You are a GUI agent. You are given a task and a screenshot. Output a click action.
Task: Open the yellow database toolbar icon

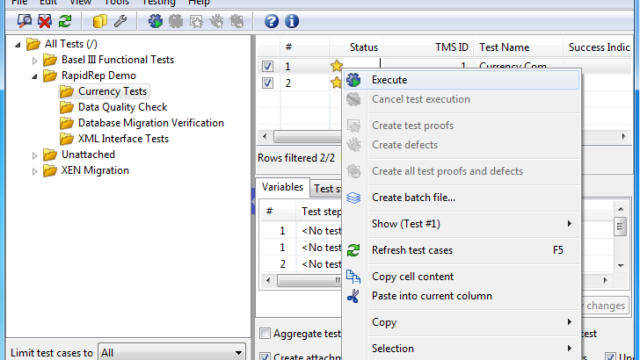(x=100, y=21)
